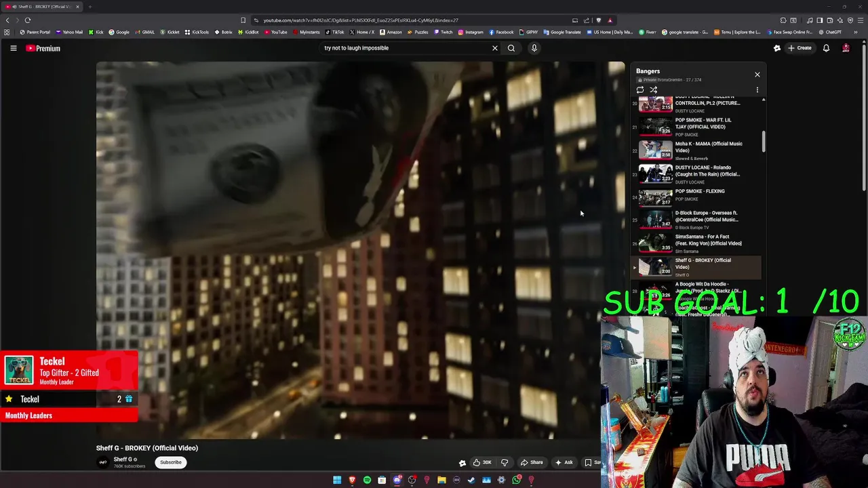Screen dimensions: 868x488
Task: Open YouTube notifications bell
Action: pyautogui.click(x=826, y=48)
